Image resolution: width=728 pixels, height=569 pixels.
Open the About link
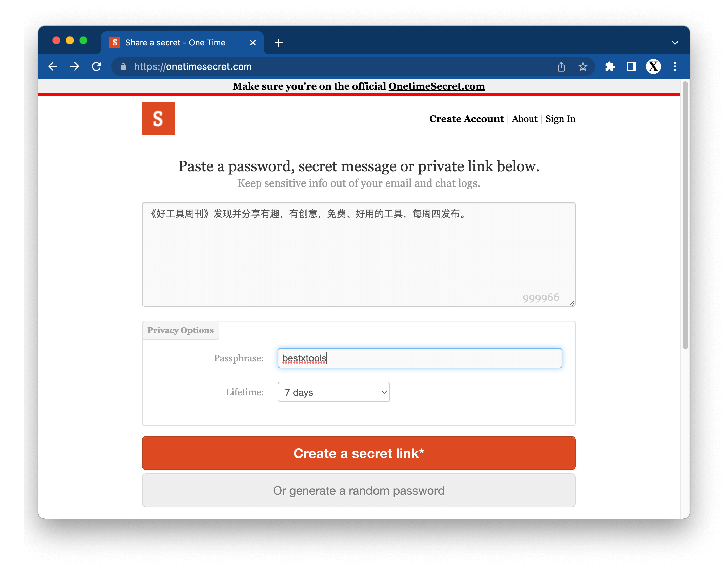524,119
